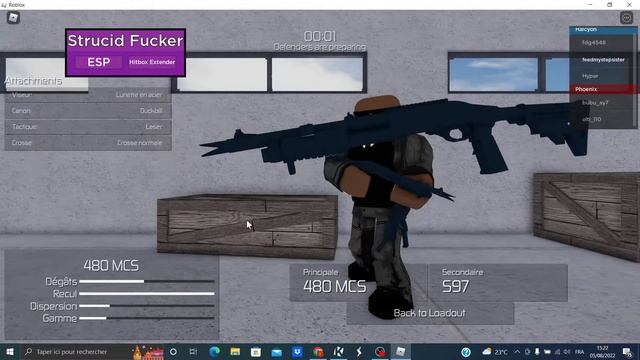Launch Microsoft Edge from the taskbar
Screen dimensions: 640x360
[215, 351]
